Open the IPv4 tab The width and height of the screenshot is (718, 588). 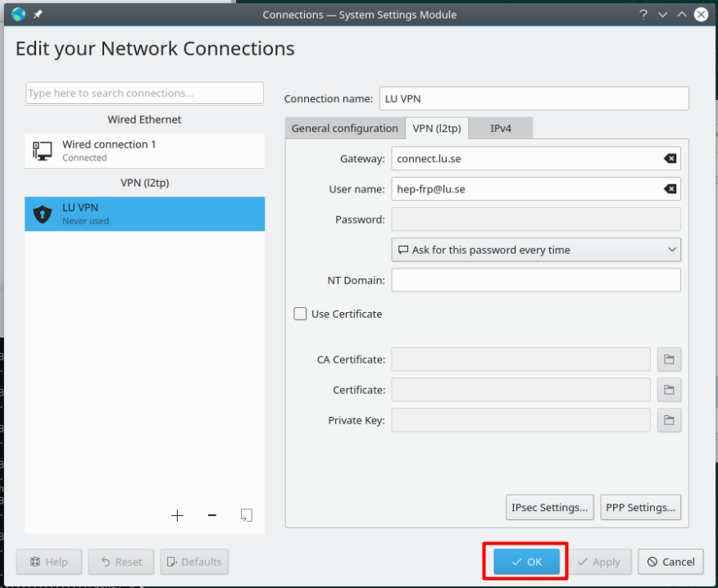point(501,128)
